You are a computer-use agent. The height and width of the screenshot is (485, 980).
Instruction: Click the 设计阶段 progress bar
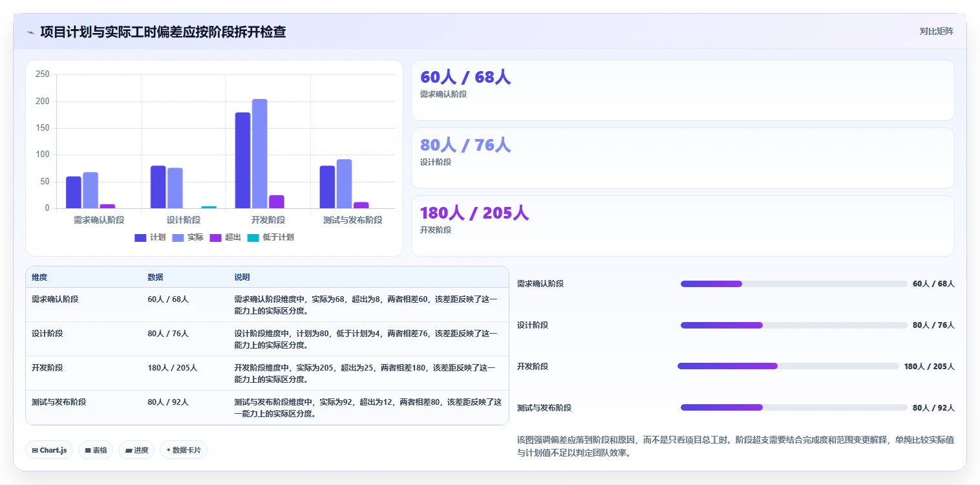tap(794, 325)
